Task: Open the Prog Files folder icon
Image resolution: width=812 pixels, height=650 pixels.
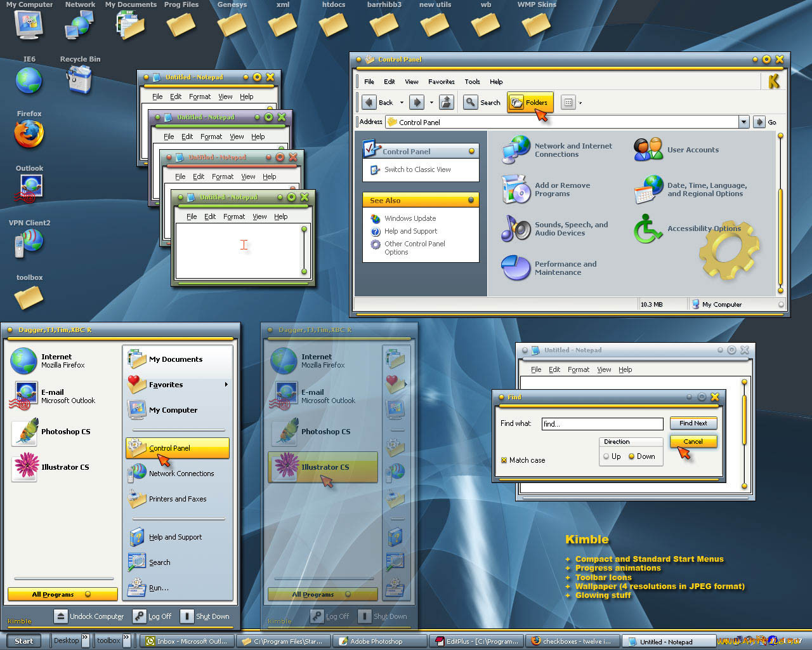Action: point(181,25)
